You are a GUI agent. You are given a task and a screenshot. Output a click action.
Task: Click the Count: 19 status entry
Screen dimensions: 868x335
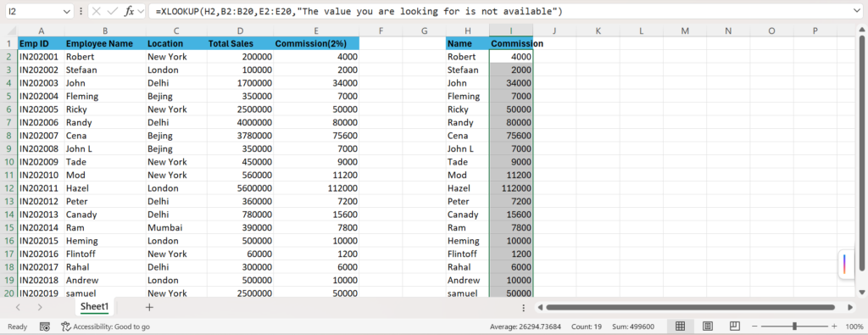click(x=587, y=327)
